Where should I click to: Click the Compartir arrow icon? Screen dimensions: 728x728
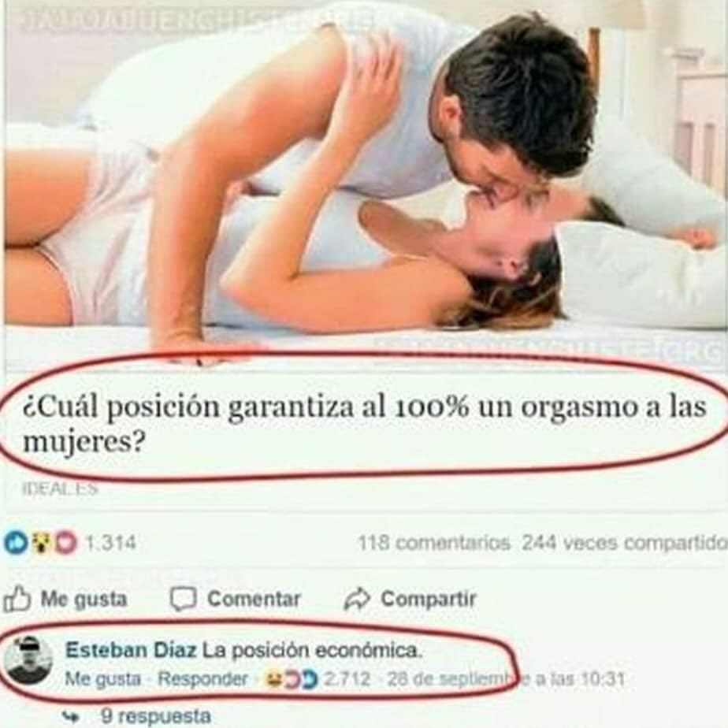(357, 599)
